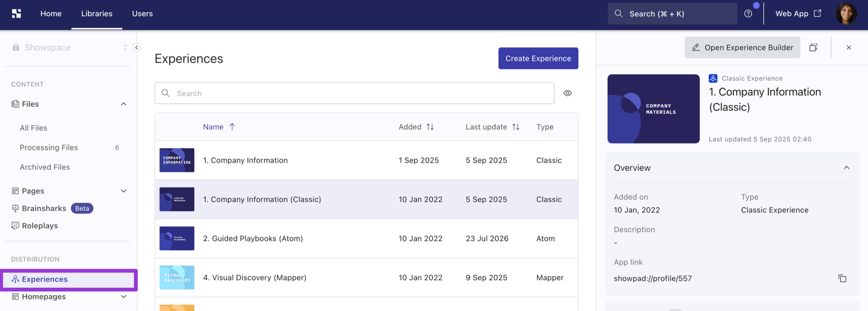The image size is (868, 311).
Task: Select the Libraries tab
Action: pos(97,14)
